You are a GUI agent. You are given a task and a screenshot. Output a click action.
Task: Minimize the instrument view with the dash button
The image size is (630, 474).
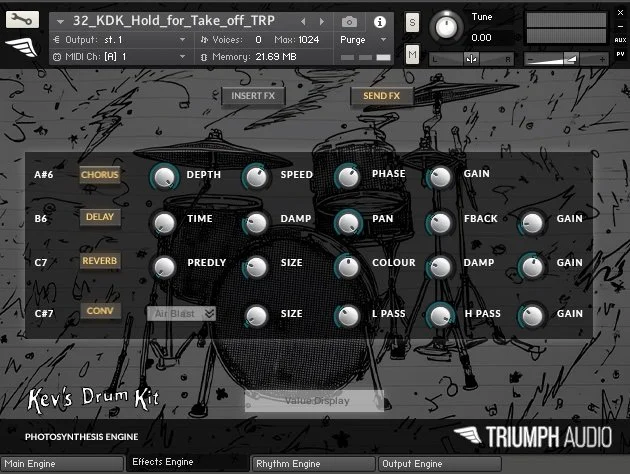(620, 26)
